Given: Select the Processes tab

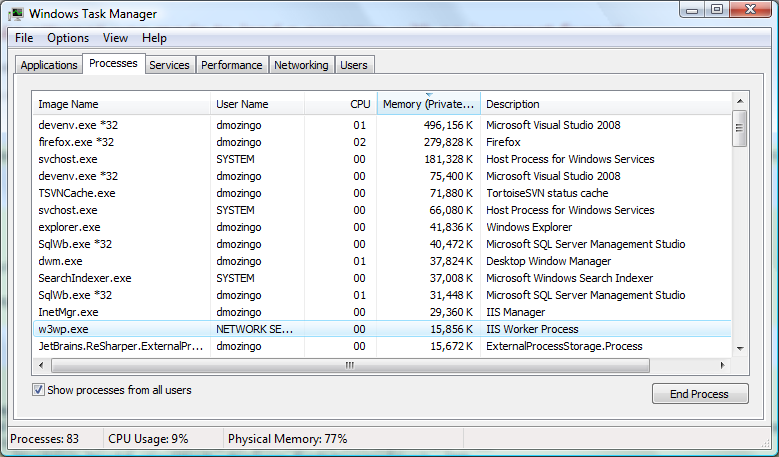Looking at the screenshot, I should 113,64.
